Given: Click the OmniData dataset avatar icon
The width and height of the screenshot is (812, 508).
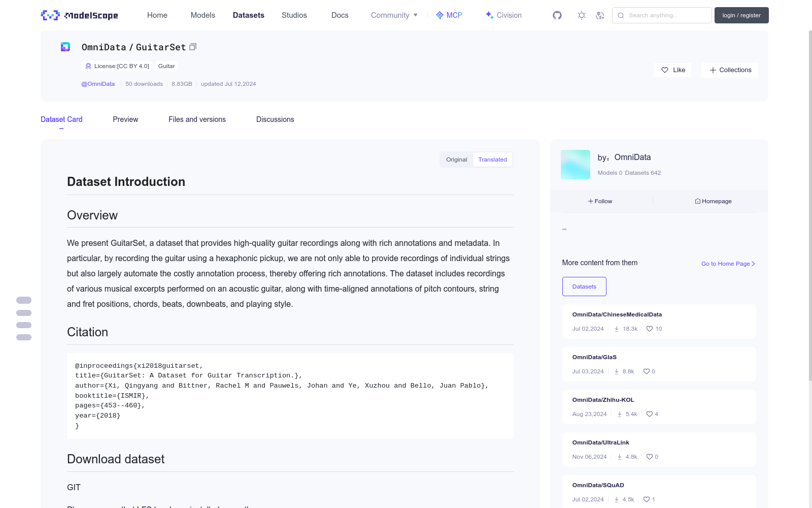Looking at the screenshot, I should click(x=65, y=47).
